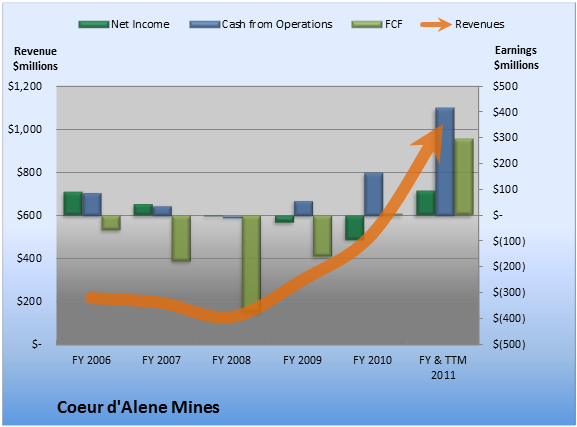
Task: Select the "Net Income" legend label
Action: tap(140, 24)
